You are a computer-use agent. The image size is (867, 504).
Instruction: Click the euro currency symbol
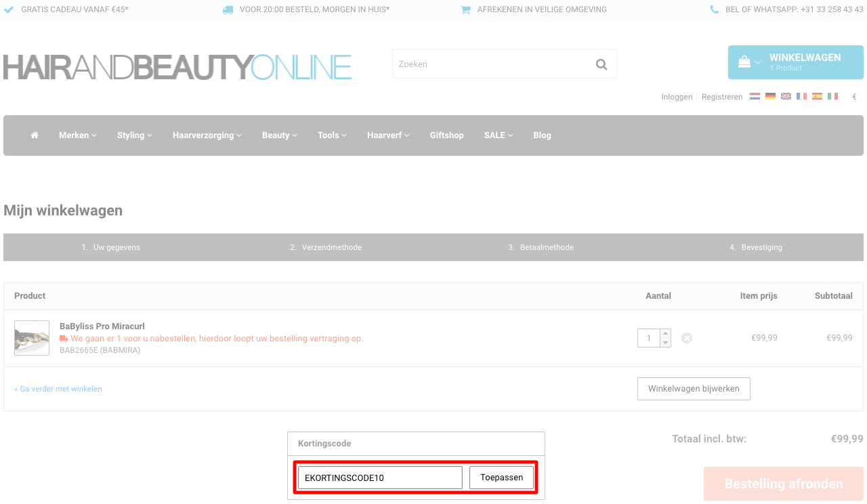(854, 97)
